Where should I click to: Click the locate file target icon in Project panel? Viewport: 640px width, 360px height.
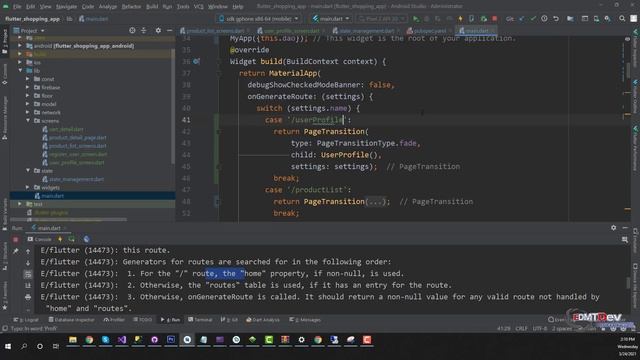(132, 31)
